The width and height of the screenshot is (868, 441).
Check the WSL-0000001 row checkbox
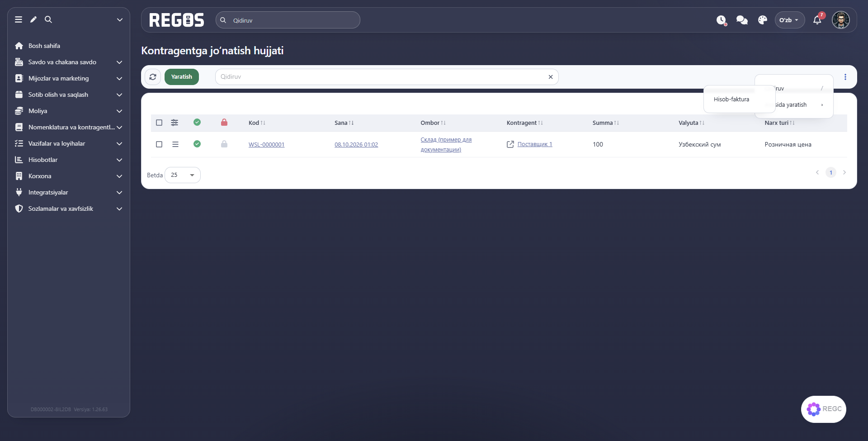click(159, 144)
